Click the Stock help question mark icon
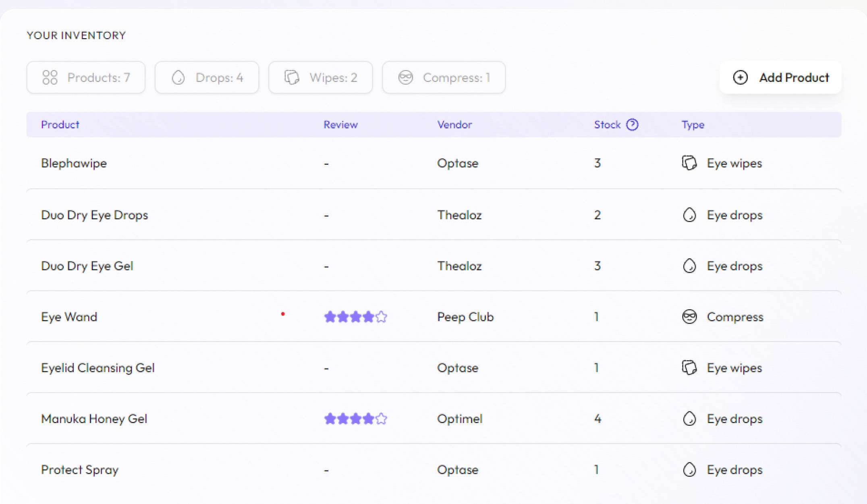The height and width of the screenshot is (504, 867). click(632, 125)
